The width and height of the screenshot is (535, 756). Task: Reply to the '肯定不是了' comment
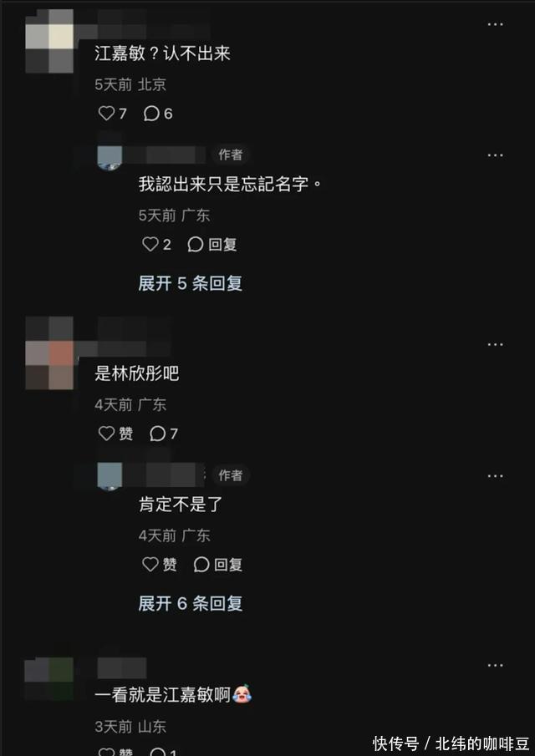click(x=217, y=565)
